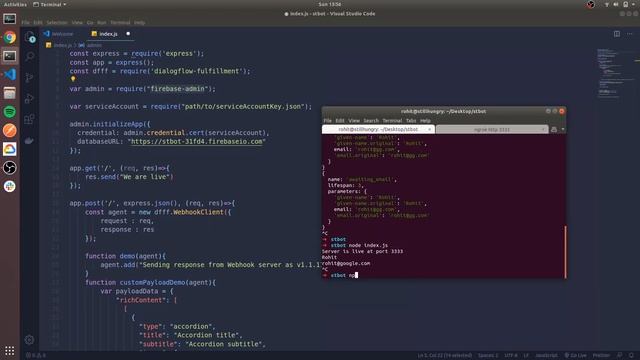Open the Docker view in the activity bar
The height and width of the screenshot is (360, 640).
click(30, 141)
